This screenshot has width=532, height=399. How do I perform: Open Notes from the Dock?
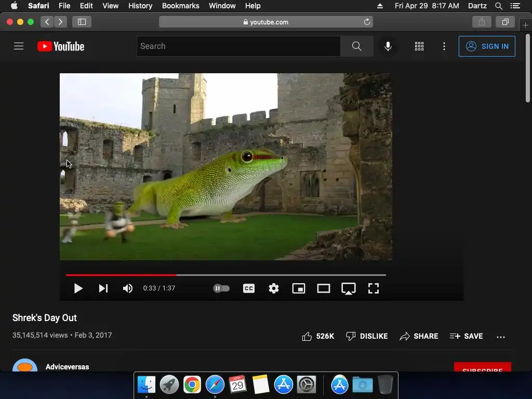click(x=261, y=385)
